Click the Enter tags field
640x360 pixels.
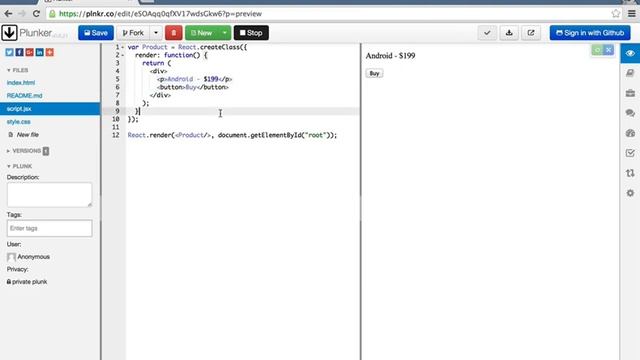49,228
